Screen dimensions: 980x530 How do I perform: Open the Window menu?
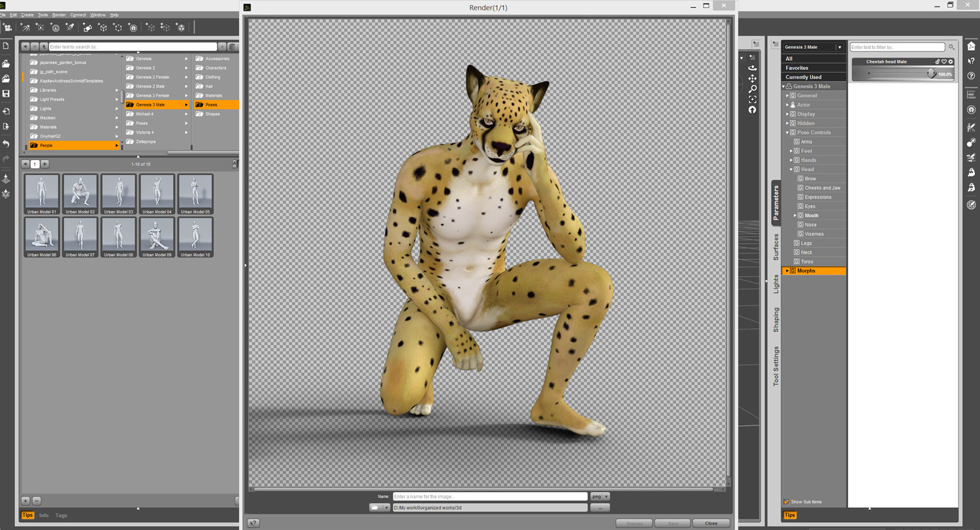(98, 14)
